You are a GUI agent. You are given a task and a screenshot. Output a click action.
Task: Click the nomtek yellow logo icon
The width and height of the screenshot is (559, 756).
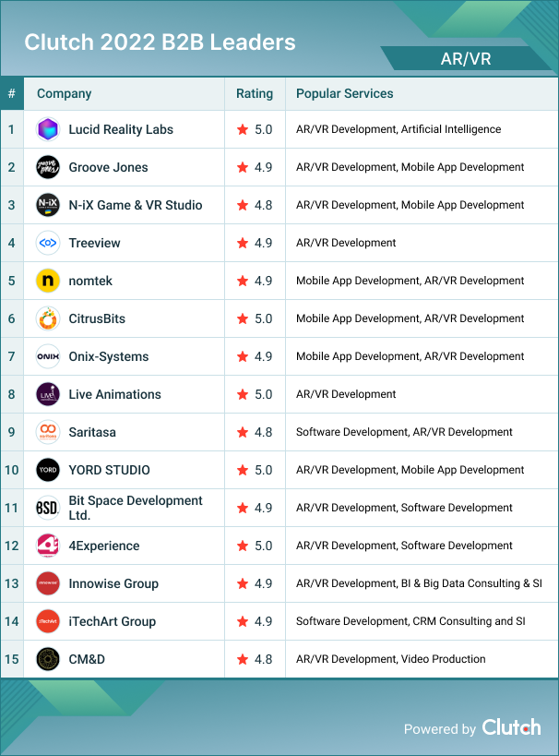coord(48,281)
